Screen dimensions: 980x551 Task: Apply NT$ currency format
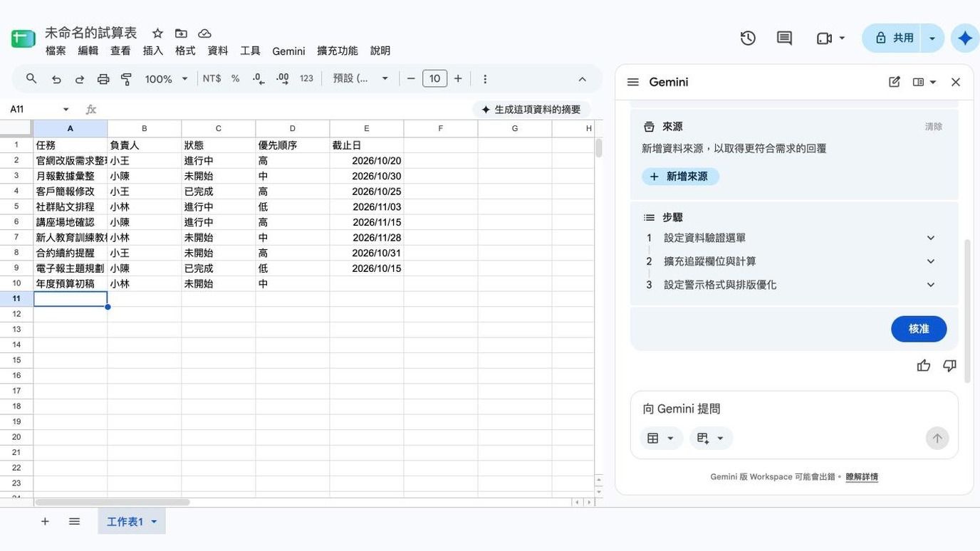212,78
